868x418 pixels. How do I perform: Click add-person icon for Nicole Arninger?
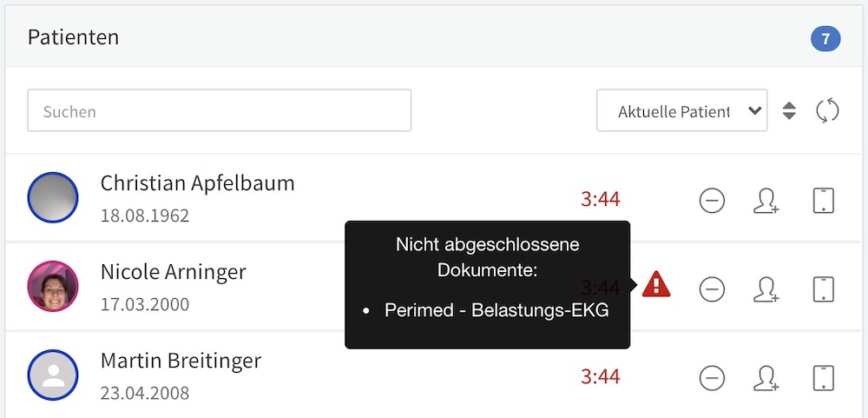tap(766, 289)
